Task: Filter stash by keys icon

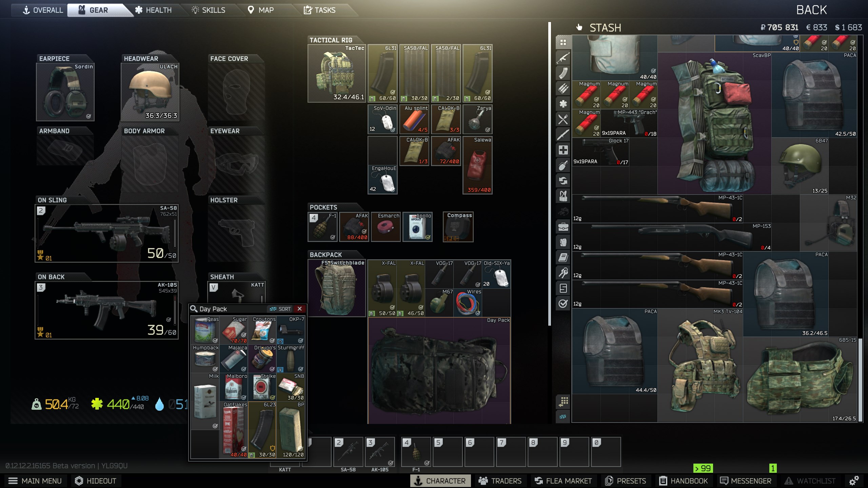Action: [x=563, y=273]
